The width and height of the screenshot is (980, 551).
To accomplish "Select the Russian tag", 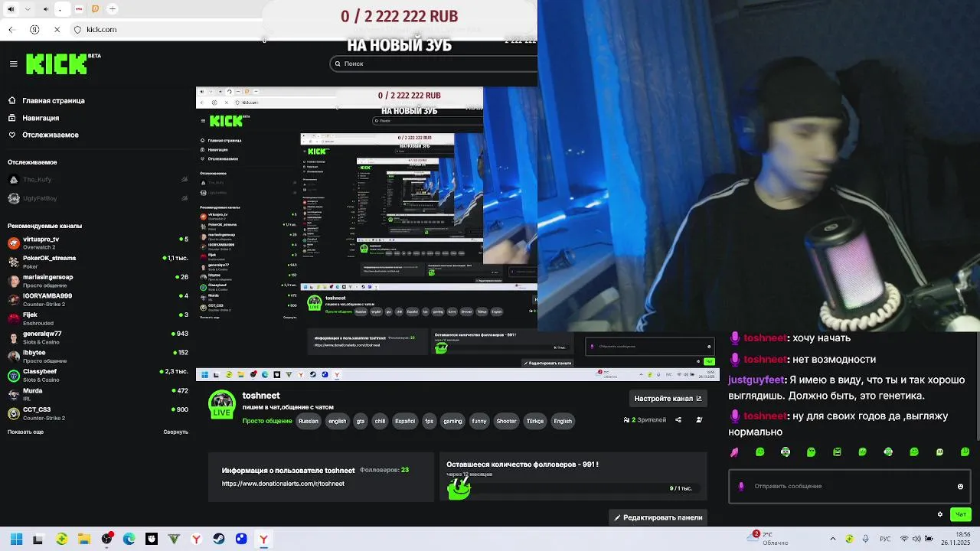I will click(x=309, y=421).
